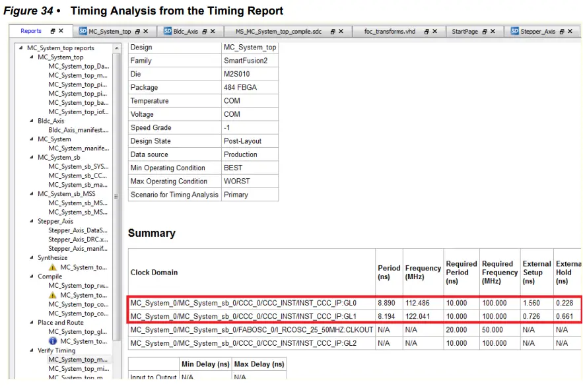
Task: Collapse the MC_System_sb_MSS tree node
Action: pos(32,193)
